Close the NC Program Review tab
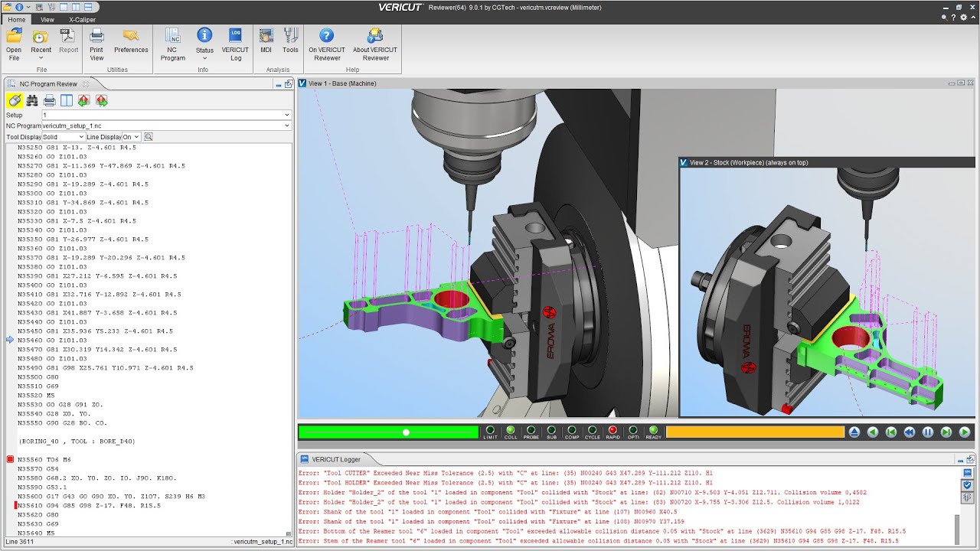The image size is (980, 551). [86, 84]
